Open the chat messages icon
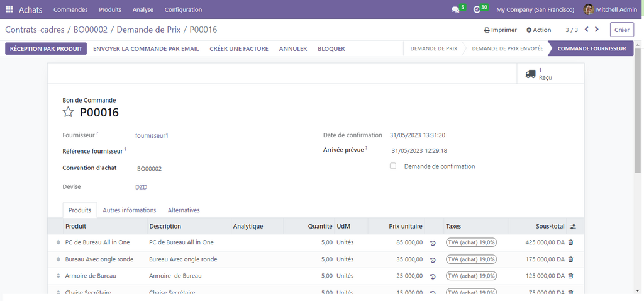The height and width of the screenshot is (301, 644). (x=455, y=10)
